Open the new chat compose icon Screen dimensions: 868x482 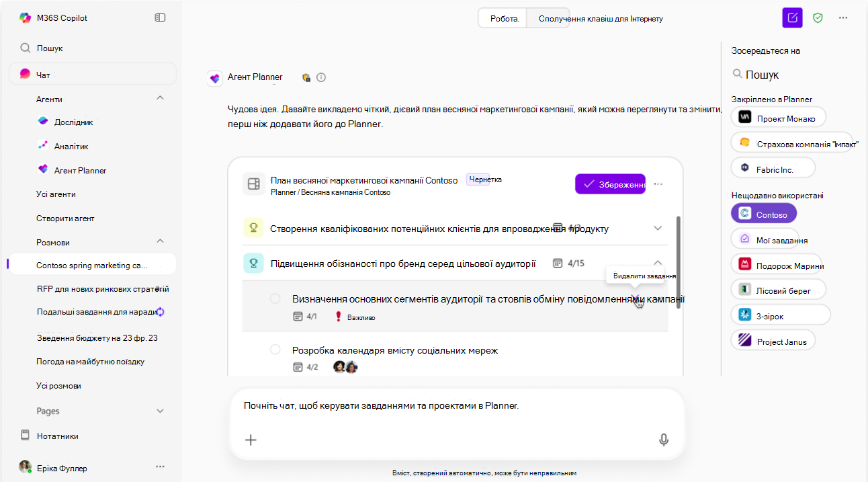pos(793,18)
